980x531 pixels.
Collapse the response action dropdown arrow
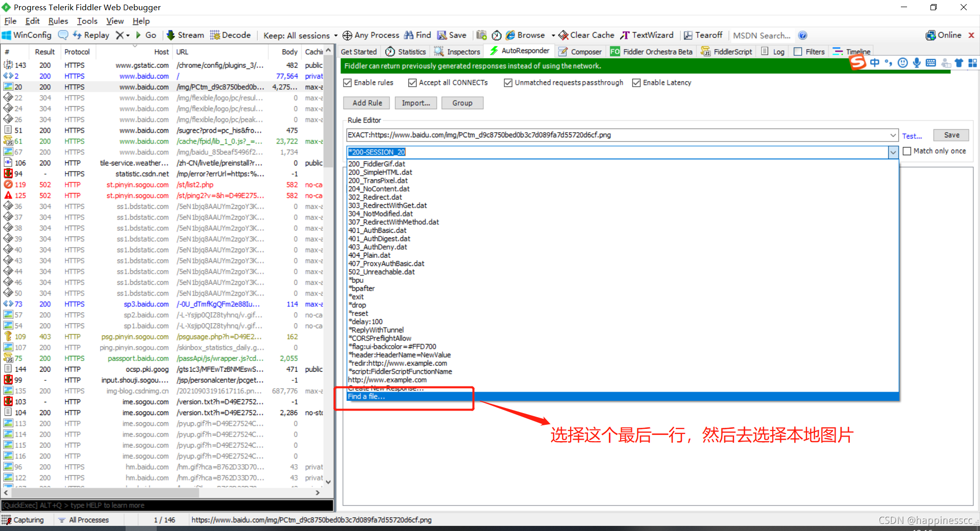pos(893,152)
